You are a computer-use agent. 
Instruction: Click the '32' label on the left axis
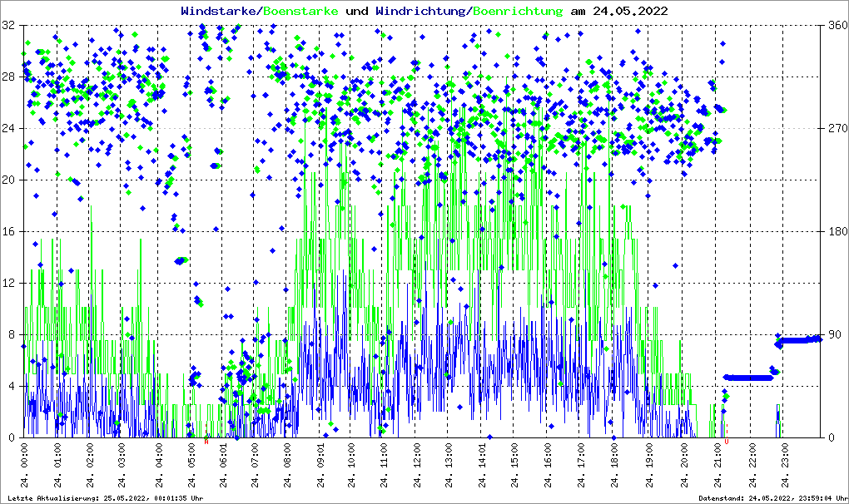10,25
